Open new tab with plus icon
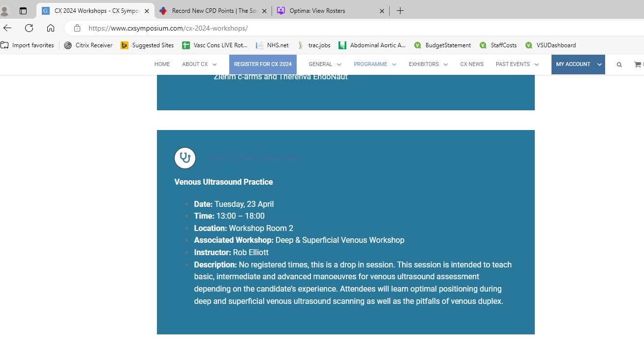This screenshot has height=361, width=644. tap(400, 11)
